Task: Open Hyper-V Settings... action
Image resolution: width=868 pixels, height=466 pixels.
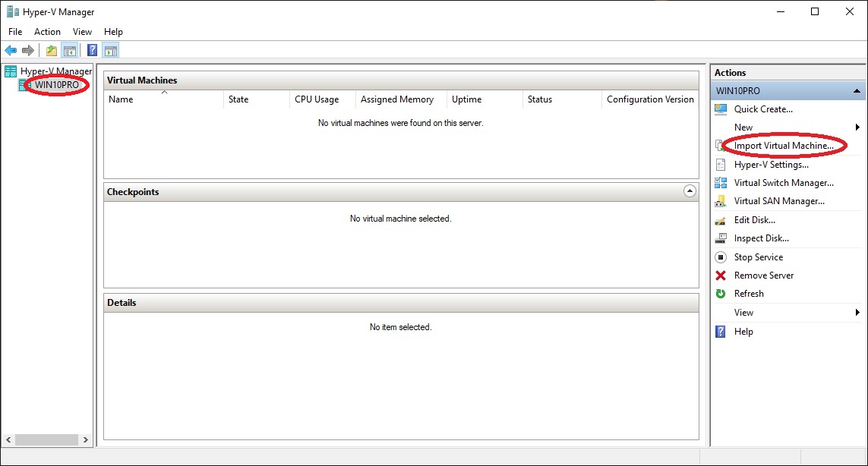Action: [x=771, y=165]
